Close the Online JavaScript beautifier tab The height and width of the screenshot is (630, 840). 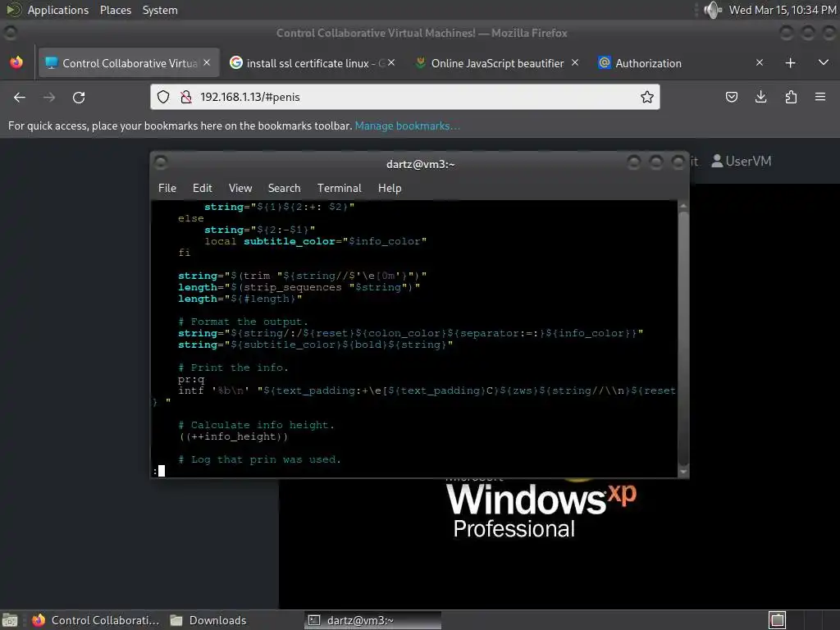575,62
